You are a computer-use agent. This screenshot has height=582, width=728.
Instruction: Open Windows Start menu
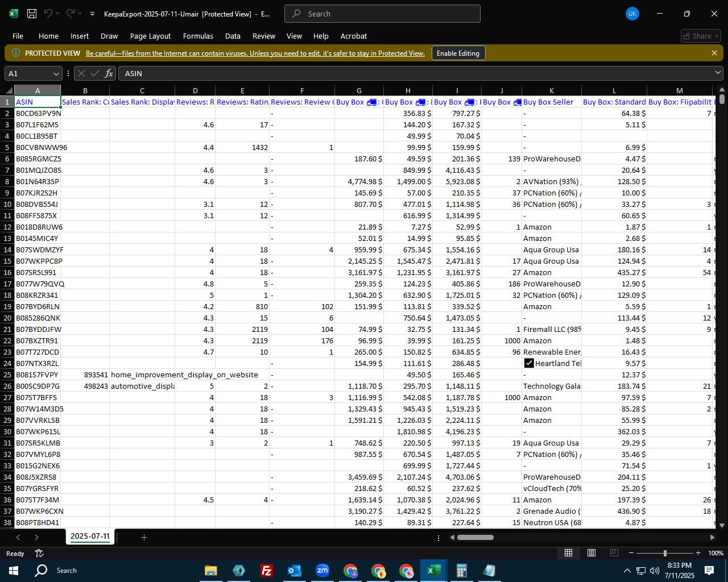point(14,570)
